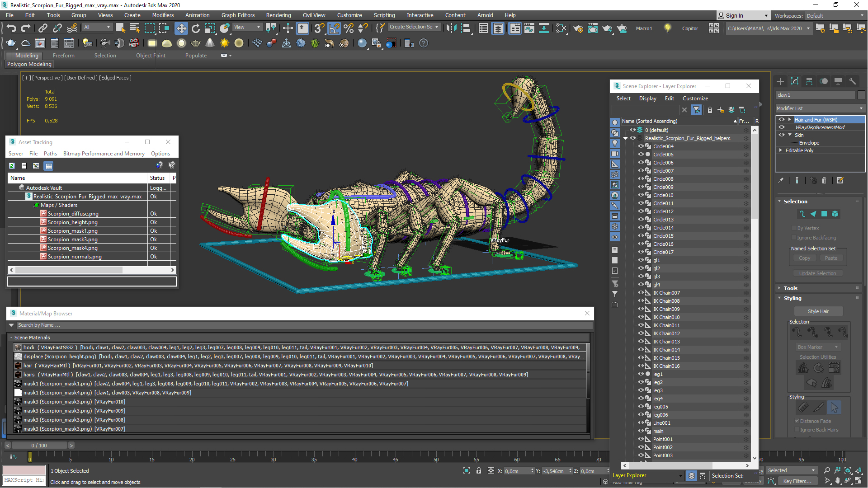Click the V-Ray sun light icon
The height and width of the screenshot is (488, 868).
coord(225,43)
